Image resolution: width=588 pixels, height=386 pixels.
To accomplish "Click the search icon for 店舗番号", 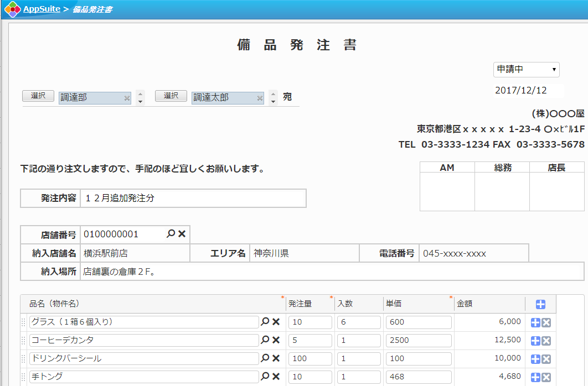I will pyautogui.click(x=171, y=234).
